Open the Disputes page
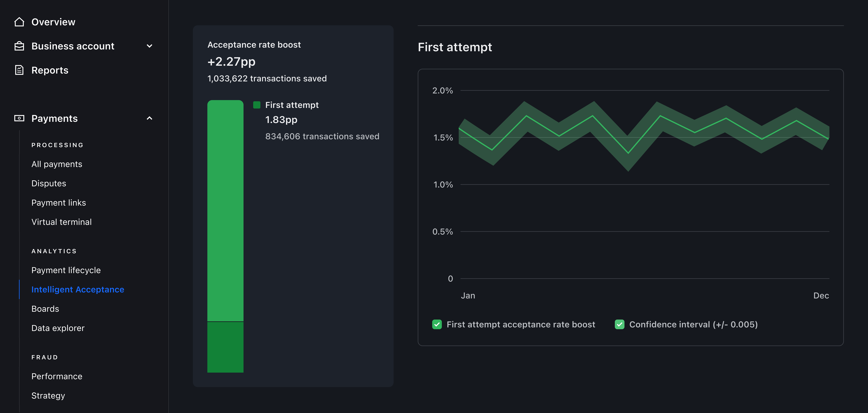Viewport: 868px width, 413px height. [49, 183]
